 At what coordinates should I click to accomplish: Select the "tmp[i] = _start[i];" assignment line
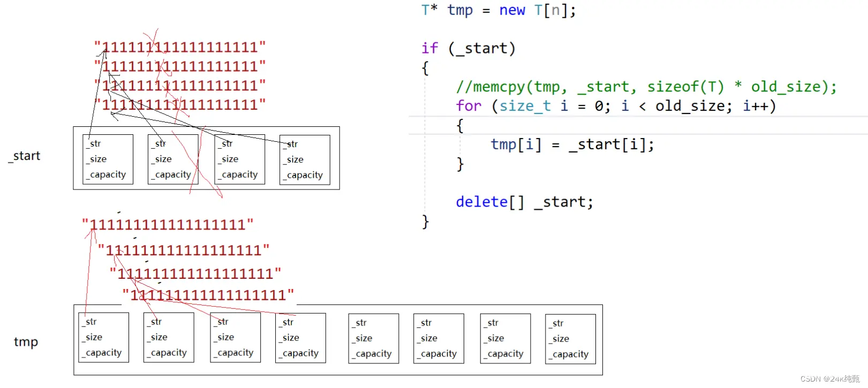572,144
